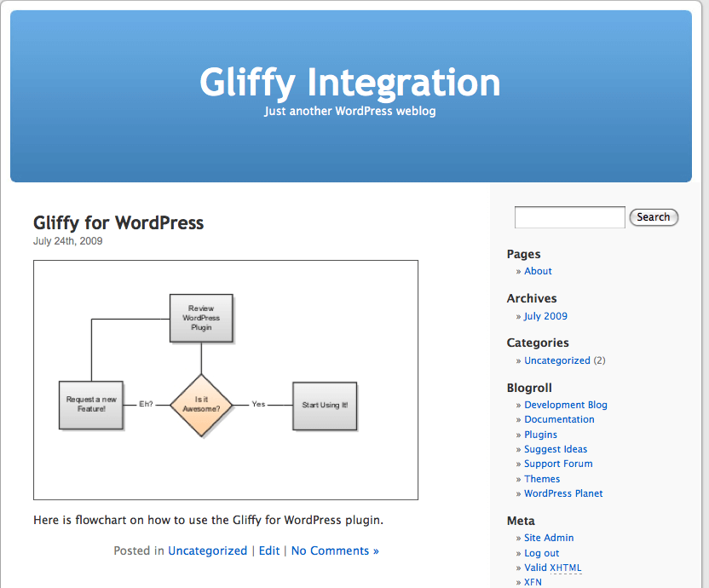Visit the WordPress Planet link
Image resolution: width=709 pixels, height=588 pixels.
click(563, 493)
